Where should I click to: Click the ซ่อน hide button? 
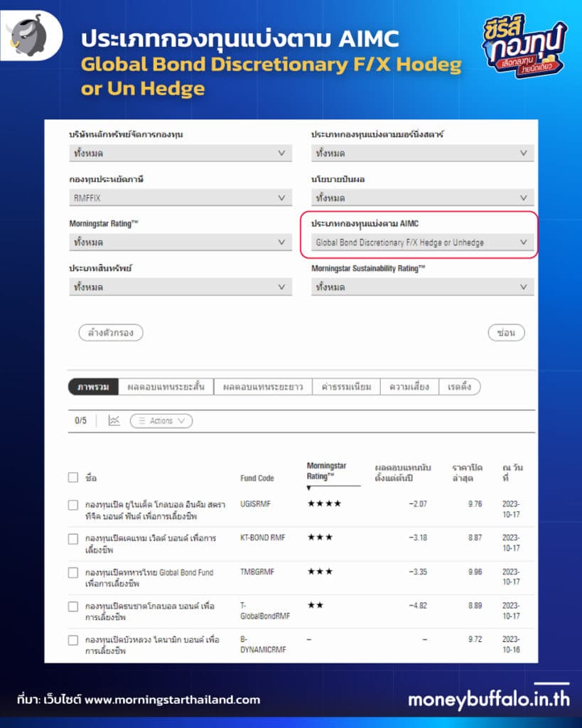506,333
